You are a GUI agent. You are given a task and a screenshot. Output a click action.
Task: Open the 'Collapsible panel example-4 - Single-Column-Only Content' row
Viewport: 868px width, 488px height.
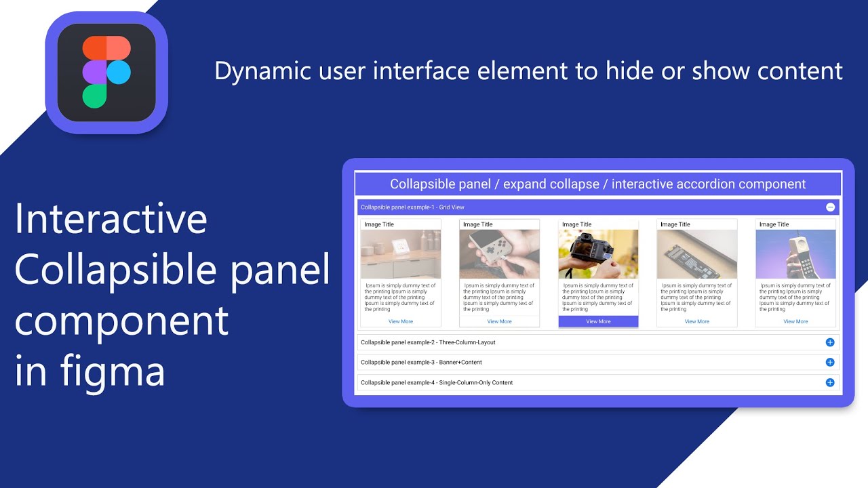point(598,383)
